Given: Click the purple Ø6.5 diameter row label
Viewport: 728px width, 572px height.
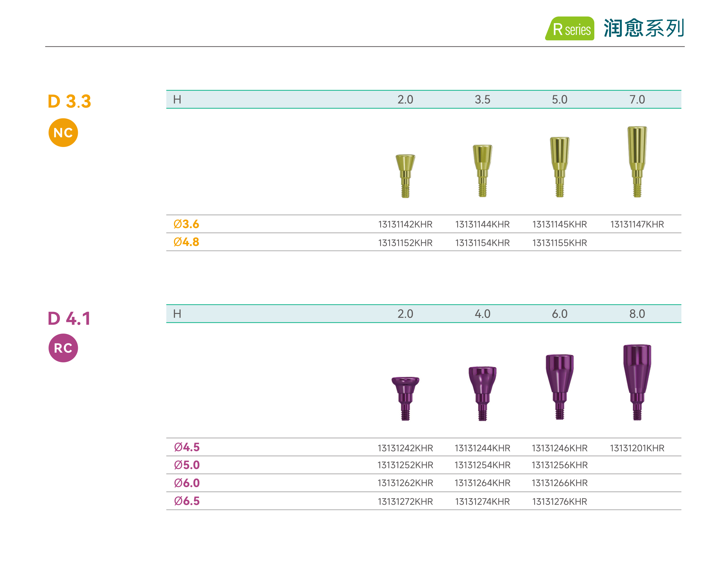Looking at the screenshot, I should pyautogui.click(x=187, y=501).
